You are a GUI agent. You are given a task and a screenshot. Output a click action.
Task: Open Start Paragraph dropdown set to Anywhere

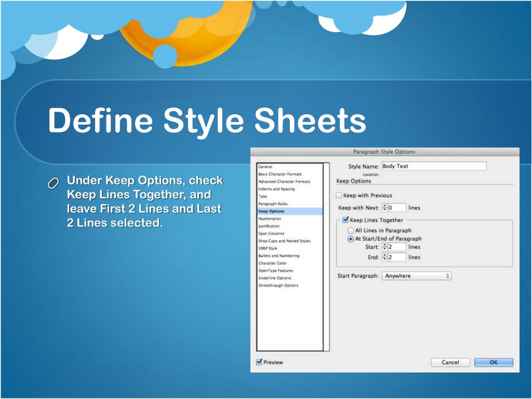point(416,276)
